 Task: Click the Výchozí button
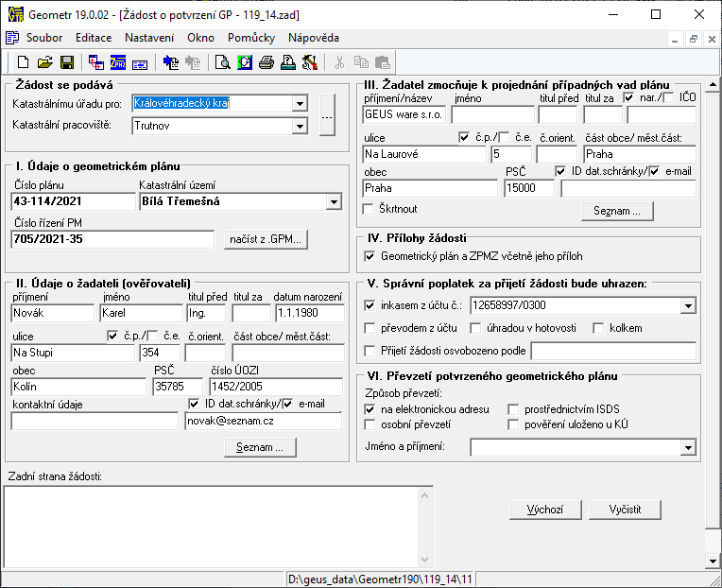[544, 510]
